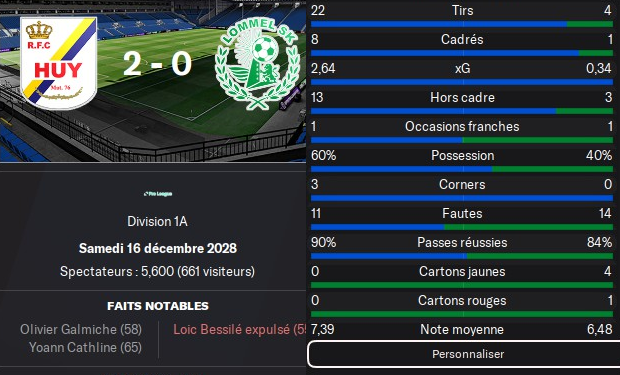620x375 pixels.
Task: Click Loic Bessilé expulsé event
Action: pyautogui.click(x=240, y=329)
